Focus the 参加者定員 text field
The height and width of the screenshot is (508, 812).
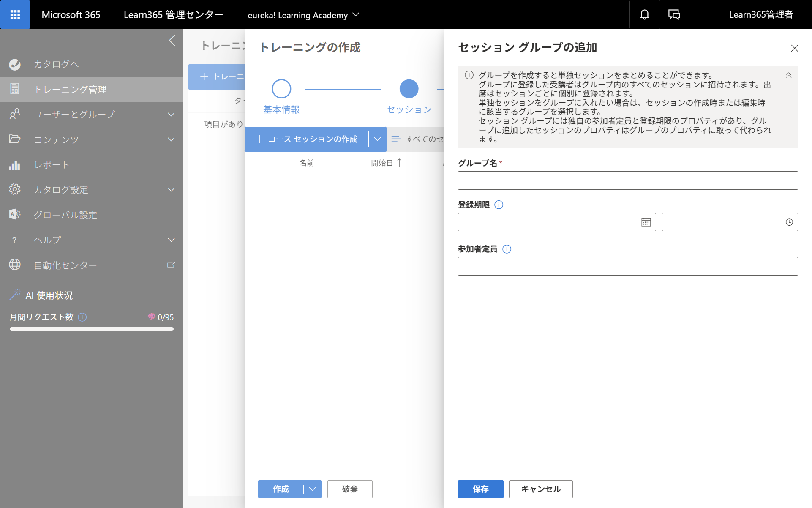click(x=628, y=266)
